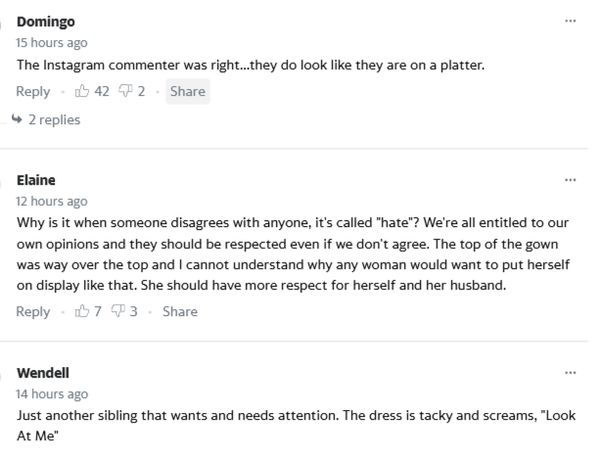Expand Domingo's 2 replies
Image resolution: width=600 pixels, height=453 pixels.
[54, 120]
